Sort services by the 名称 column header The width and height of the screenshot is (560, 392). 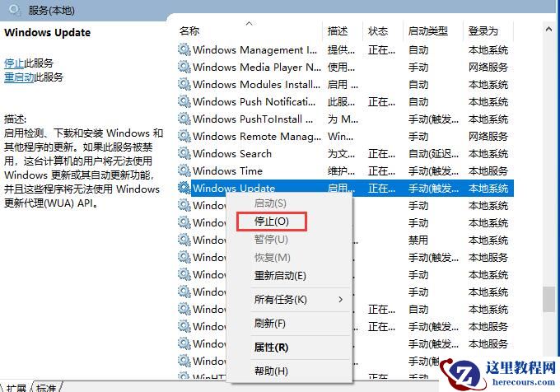pyautogui.click(x=189, y=31)
